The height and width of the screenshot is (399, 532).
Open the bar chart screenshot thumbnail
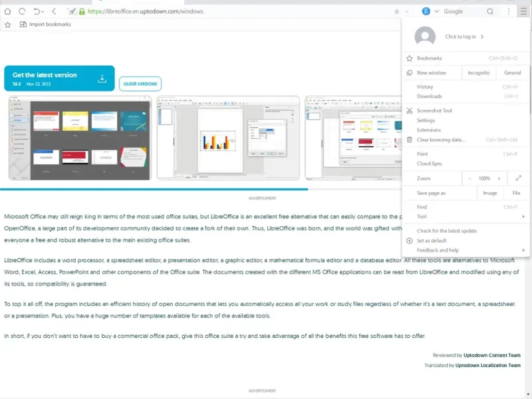coord(228,138)
